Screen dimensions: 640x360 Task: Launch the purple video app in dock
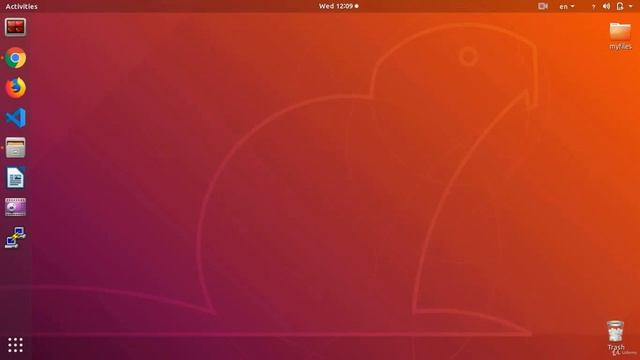click(16, 207)
